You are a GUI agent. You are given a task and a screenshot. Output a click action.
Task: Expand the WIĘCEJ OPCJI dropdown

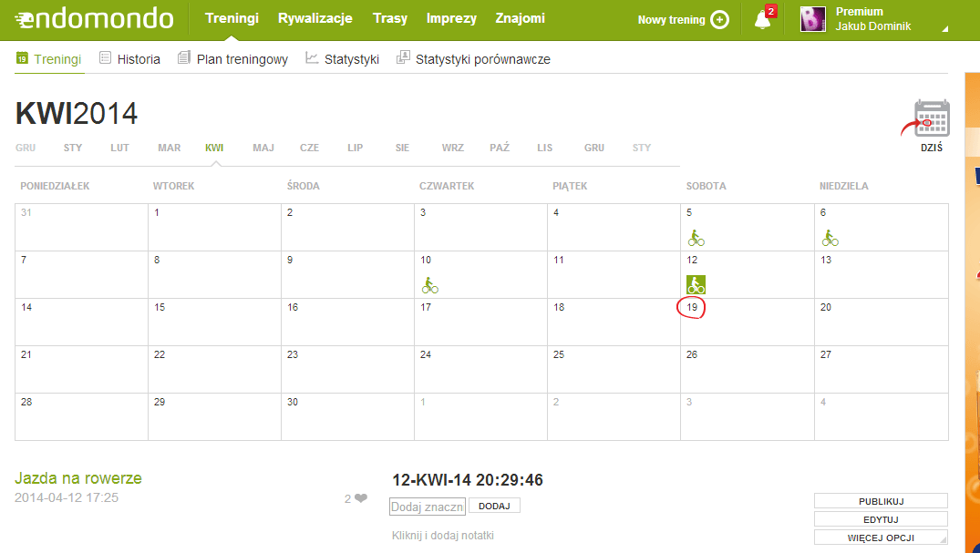click(x=881, y=538)
